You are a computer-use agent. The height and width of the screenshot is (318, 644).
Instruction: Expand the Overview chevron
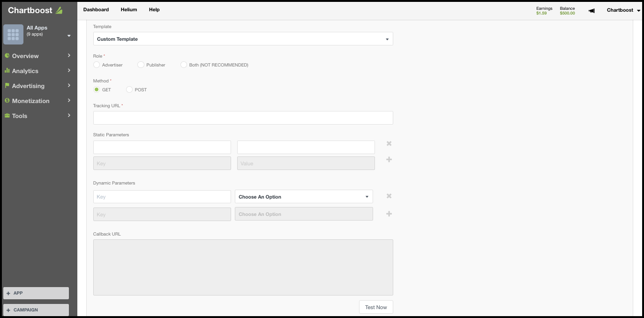coord(69,55)
